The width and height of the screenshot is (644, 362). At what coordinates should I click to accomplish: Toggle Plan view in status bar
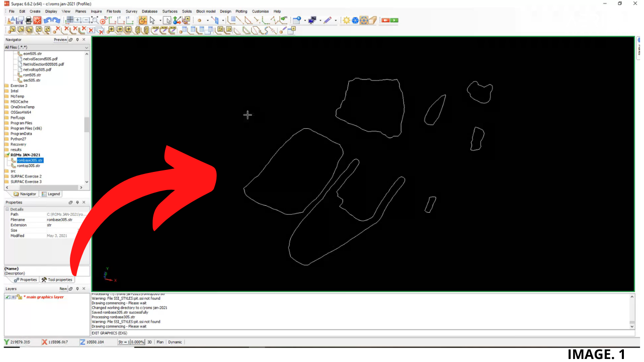pyautogui.click(x=160, y=342)
